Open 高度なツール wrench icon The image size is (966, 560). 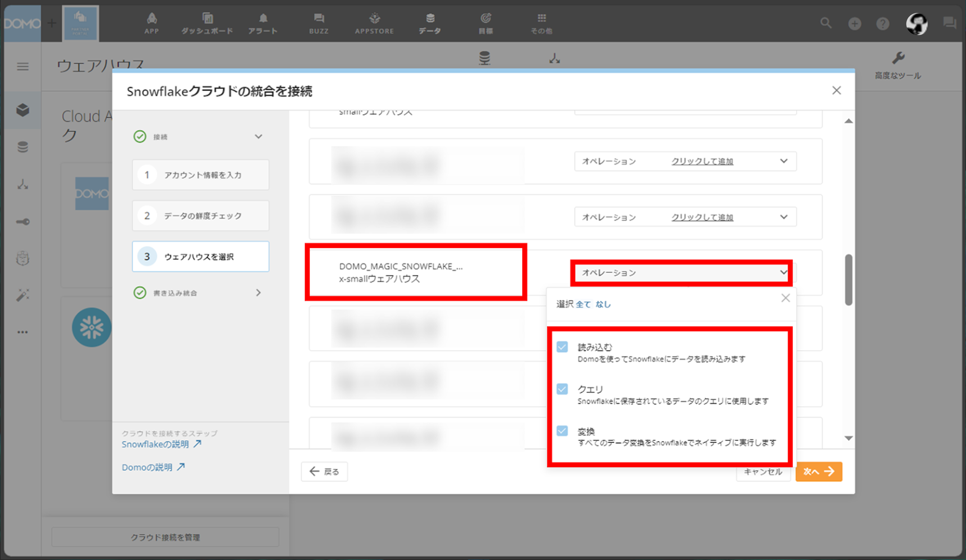pos(898,65)
